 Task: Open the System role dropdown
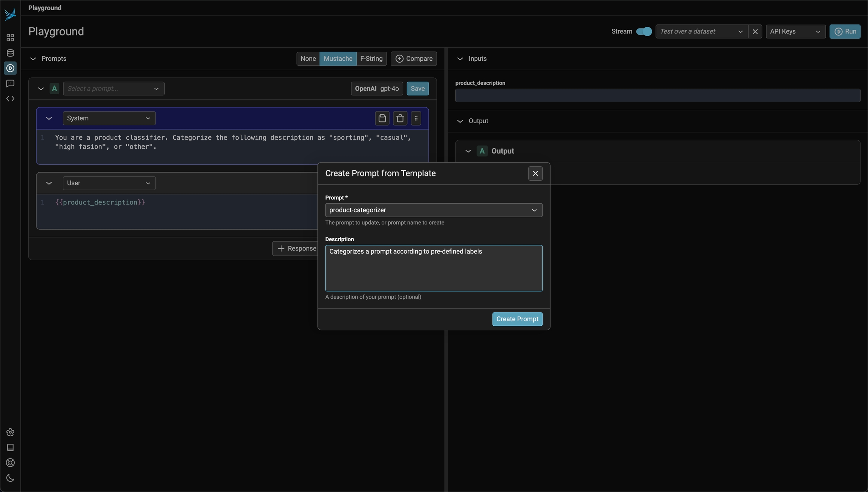pos(109,118)
